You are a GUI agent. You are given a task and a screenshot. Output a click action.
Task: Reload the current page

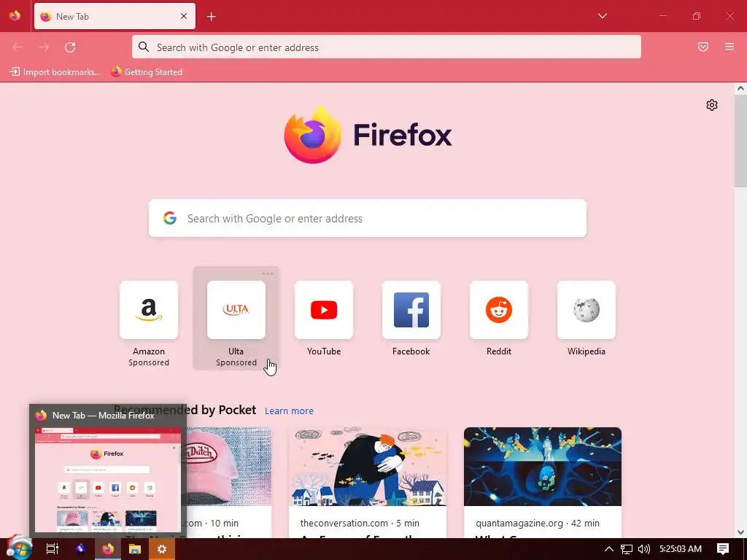pyautogui.click(x=70, y=47)
